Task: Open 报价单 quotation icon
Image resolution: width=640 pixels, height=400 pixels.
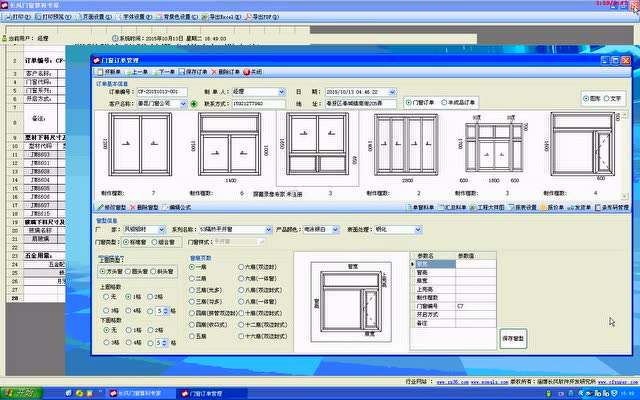Action: [552, 207]
